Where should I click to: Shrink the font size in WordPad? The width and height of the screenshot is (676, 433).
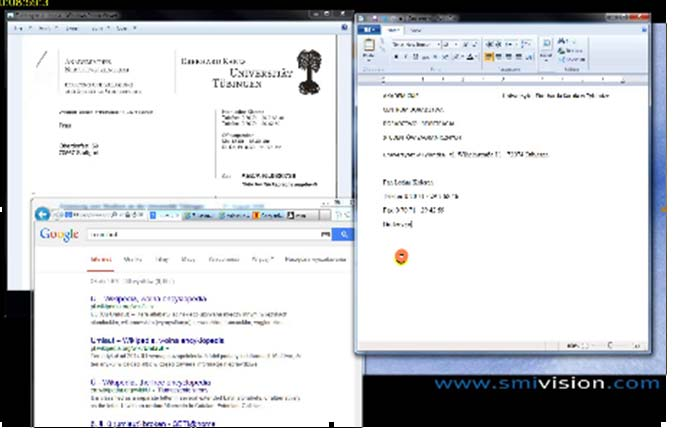point(474,44)
